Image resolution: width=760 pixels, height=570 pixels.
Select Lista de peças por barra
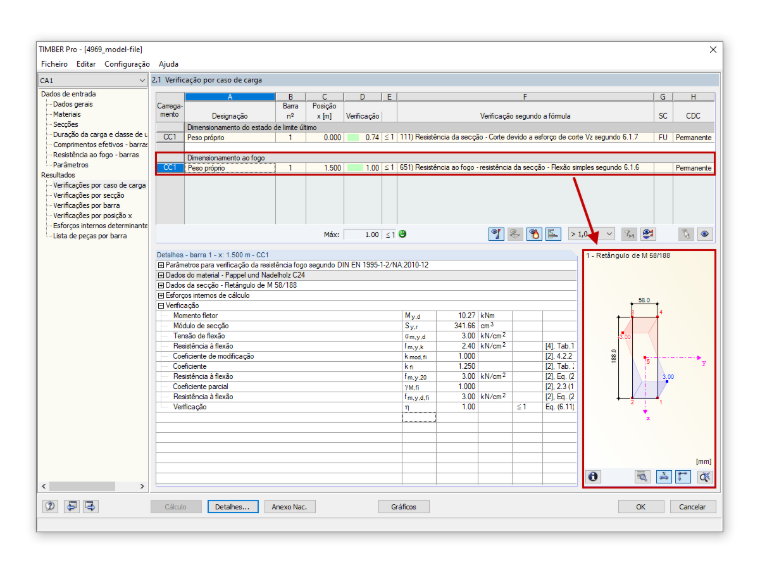(90, 236)
